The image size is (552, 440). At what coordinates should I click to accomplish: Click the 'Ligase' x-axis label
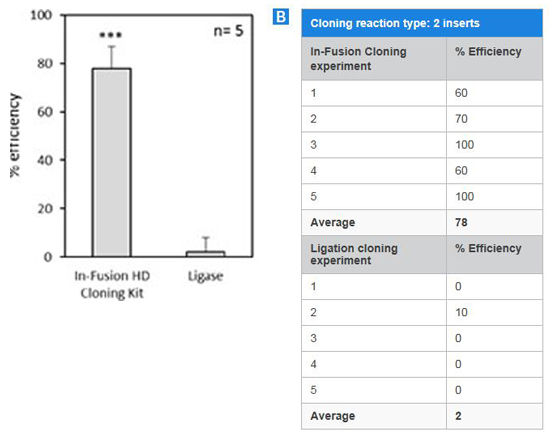tap(206, 276)
